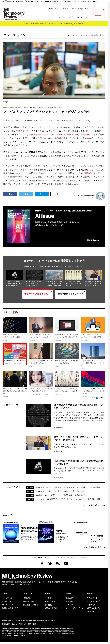This screenshot has width=110, height=644.
Task: Expand the トピックス+ navigation menu
Action: click(61, 17)
